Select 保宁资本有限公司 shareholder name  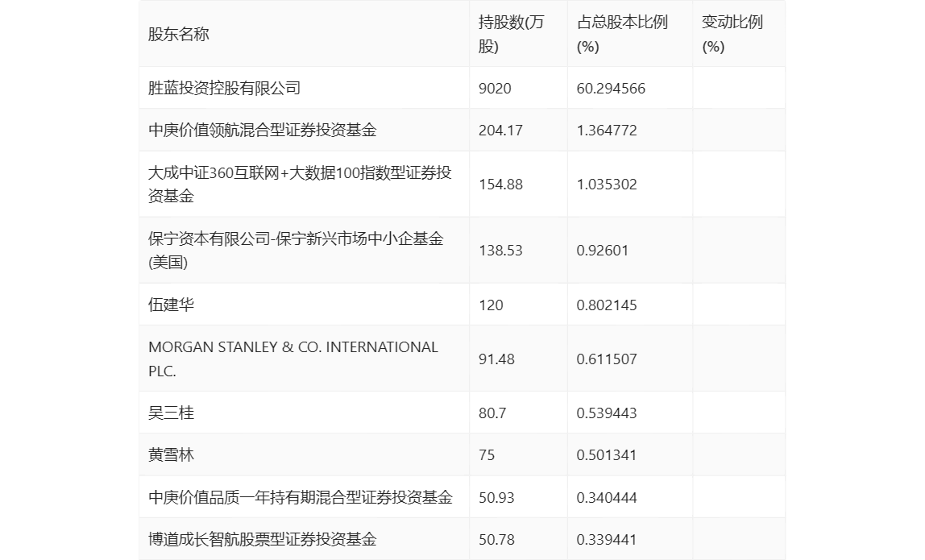(x=296, y=251)
